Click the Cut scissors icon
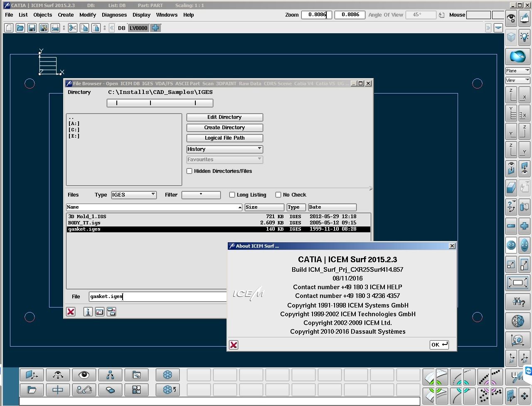 (73, 28)
